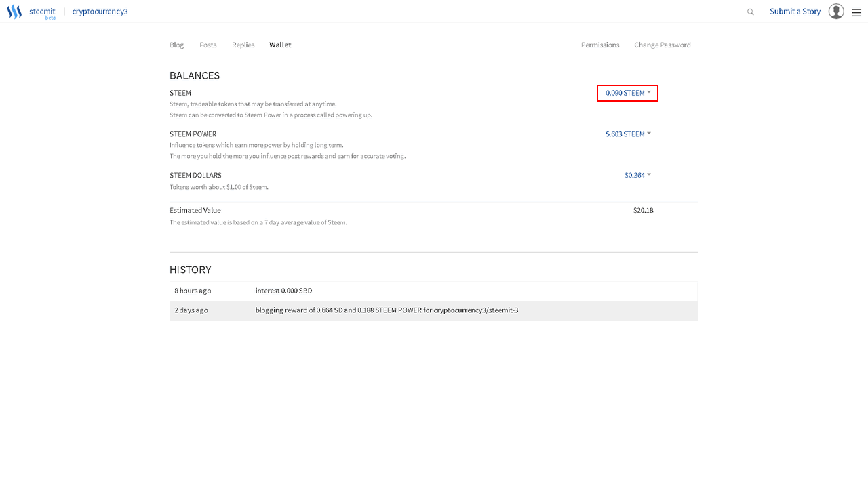Open the Replies tab
868x488 pixels.
[x=243, y=45]
